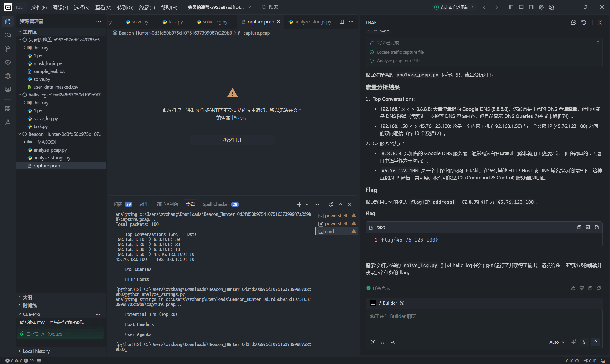Open the 终端(T) menu
This screenshot has width=610, height=364.
point(147,7)
